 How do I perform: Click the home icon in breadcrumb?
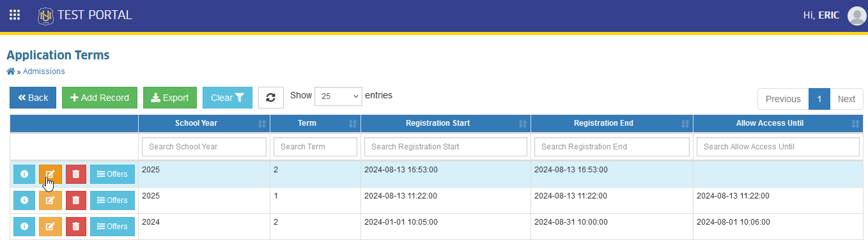pyautogui.click(x=10, y=71)
